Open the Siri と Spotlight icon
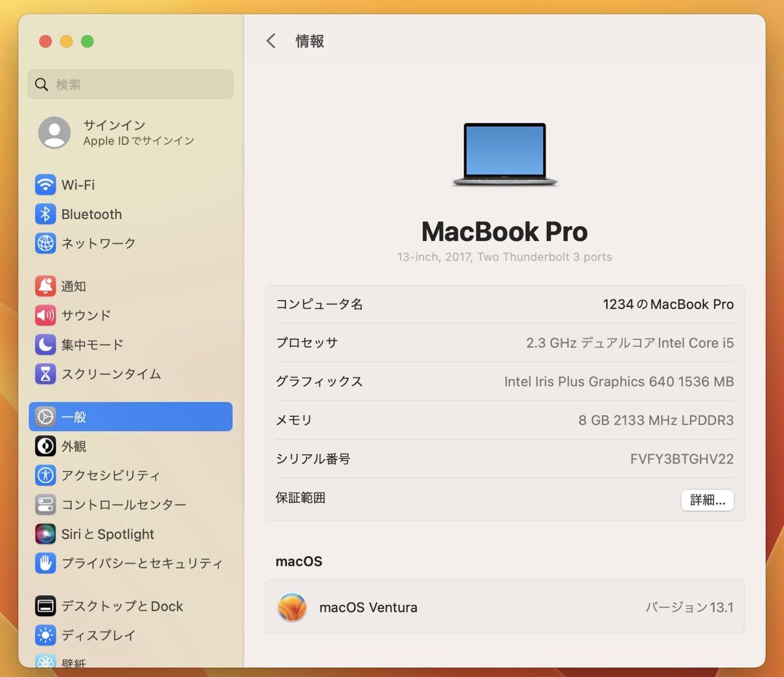Viewport: 784px width, 677px height. [45, 534]
